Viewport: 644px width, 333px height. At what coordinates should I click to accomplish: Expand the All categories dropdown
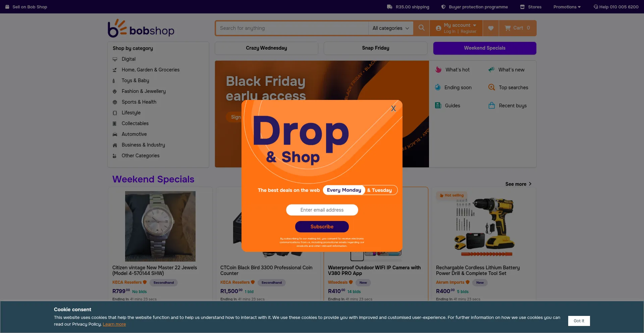point(390,28)
